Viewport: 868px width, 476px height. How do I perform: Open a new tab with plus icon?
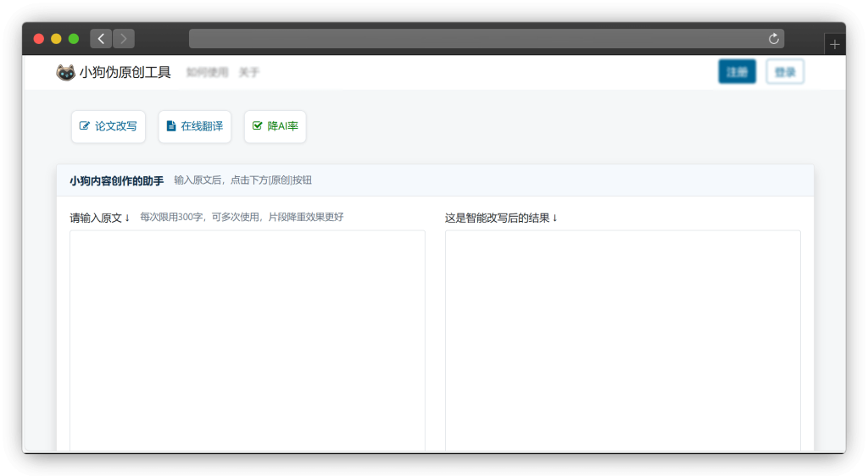[x=835, y=44]
